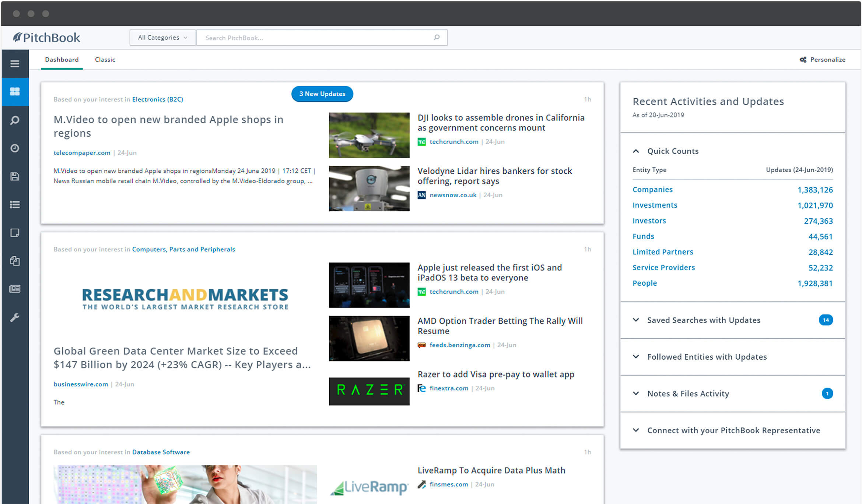Open LiveRamp To Acquire Data Plus Math
Viewport: 862px width, 504px height.
point(491,470)
